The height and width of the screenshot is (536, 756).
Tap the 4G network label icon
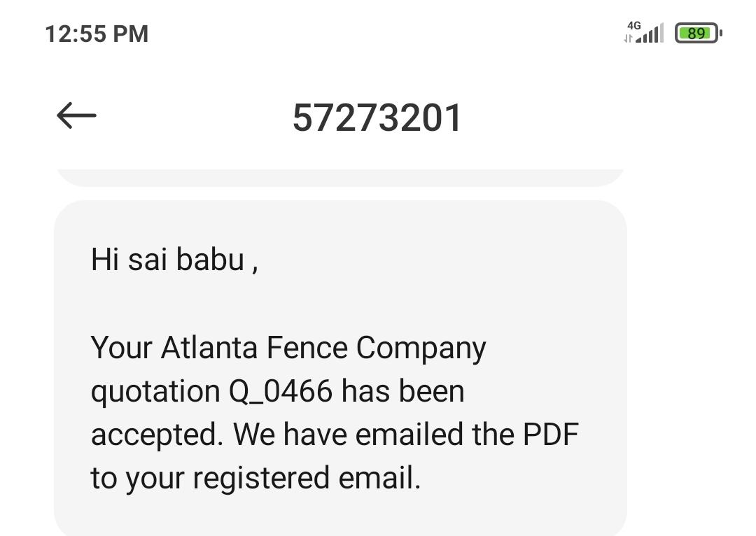click(x=633, y=25)
